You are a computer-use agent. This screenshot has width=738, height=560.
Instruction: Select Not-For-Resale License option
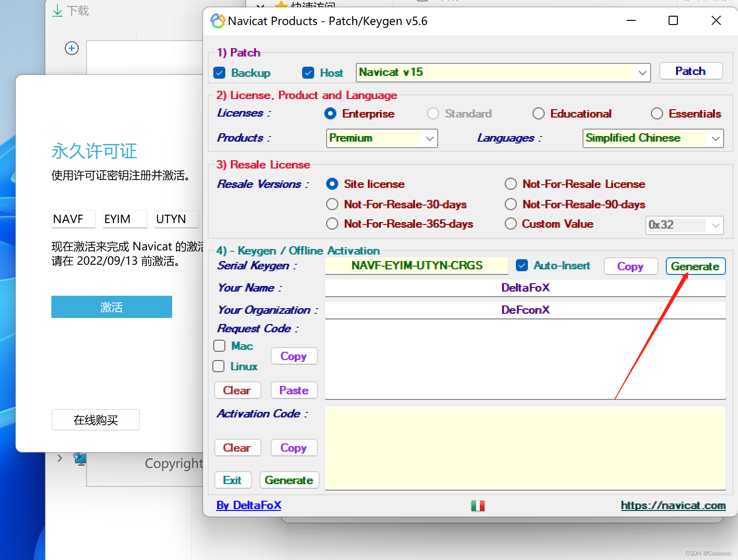point(511,184)
